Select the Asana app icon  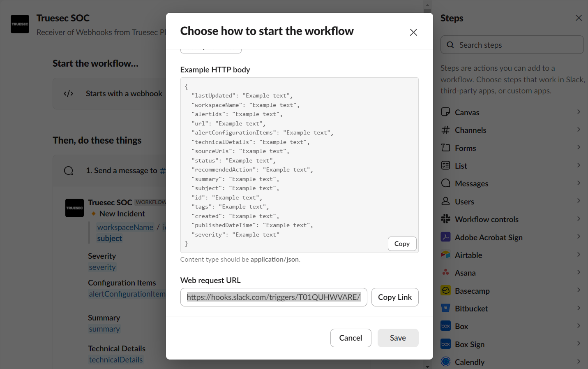[446, 272]
